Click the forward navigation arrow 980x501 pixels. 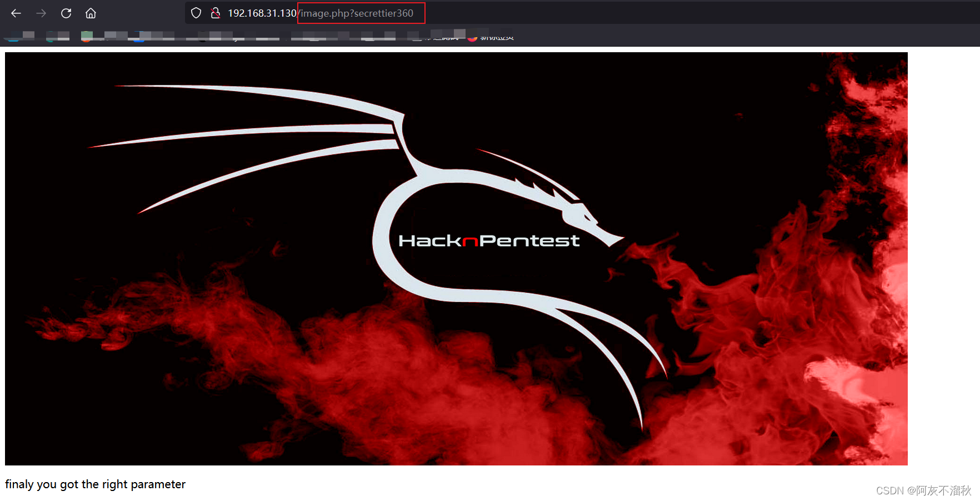click(41, 13)
